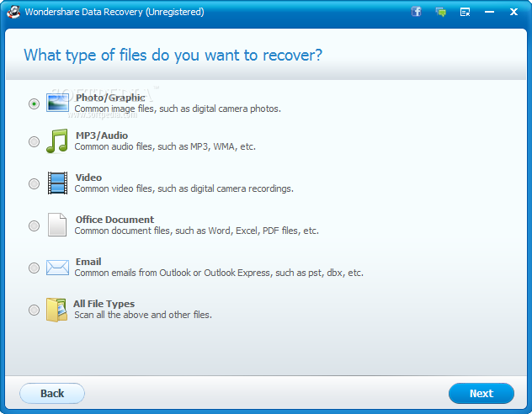This screenshot has height=414, width=532.
Task: Minimize the Data Recovery window
Action: 489,13
